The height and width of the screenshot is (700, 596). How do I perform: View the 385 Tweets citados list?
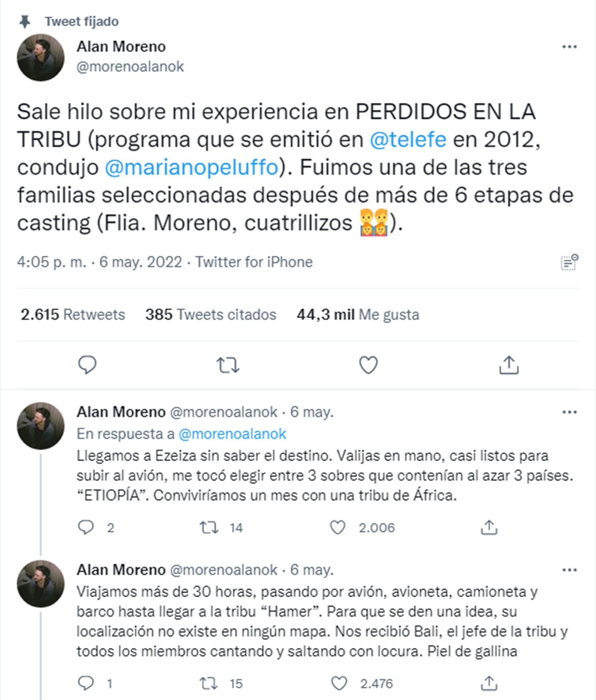pos(210,315)
